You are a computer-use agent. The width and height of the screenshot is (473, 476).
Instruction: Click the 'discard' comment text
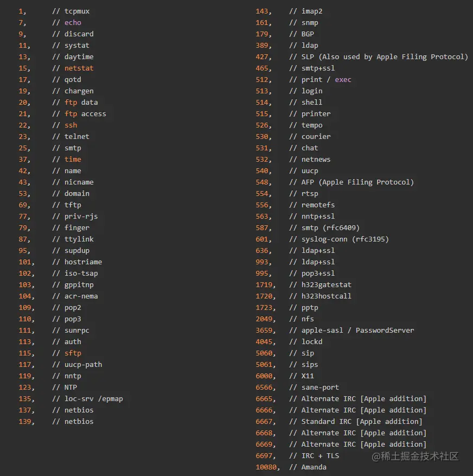pyautogui.click(x=79, y=34)
